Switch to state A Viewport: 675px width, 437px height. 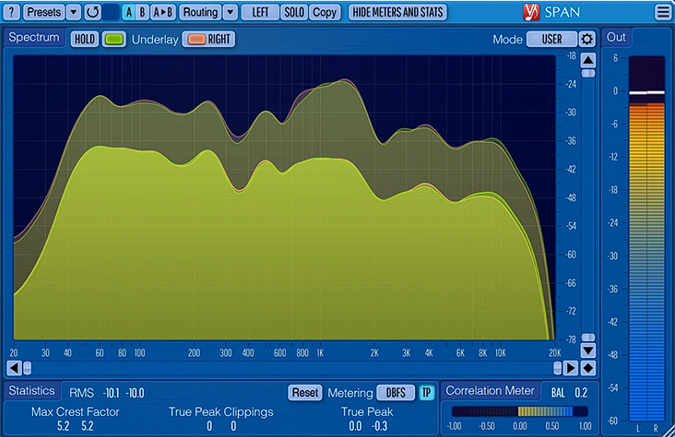(x=128, y=12)
